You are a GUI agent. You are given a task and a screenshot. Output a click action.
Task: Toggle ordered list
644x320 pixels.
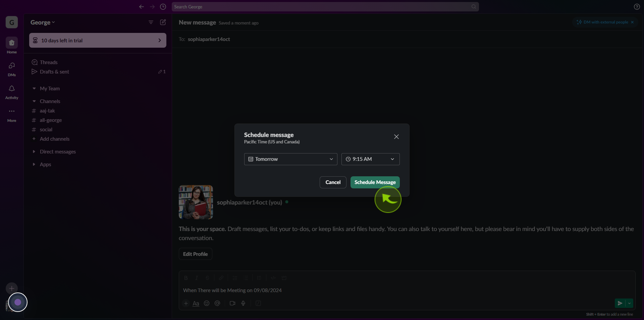click(235, 278)
